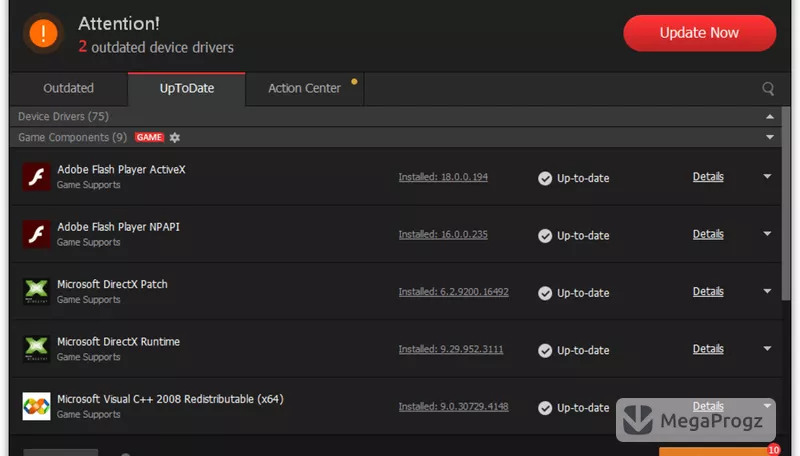
Task: Click the Update Now button
Action: [699, 33]
